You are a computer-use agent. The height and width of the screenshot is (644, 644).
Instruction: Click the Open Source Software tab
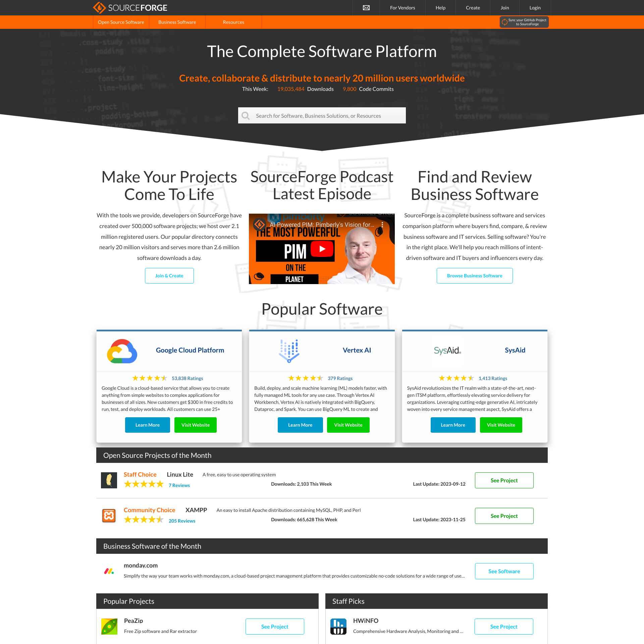point(121,22)
